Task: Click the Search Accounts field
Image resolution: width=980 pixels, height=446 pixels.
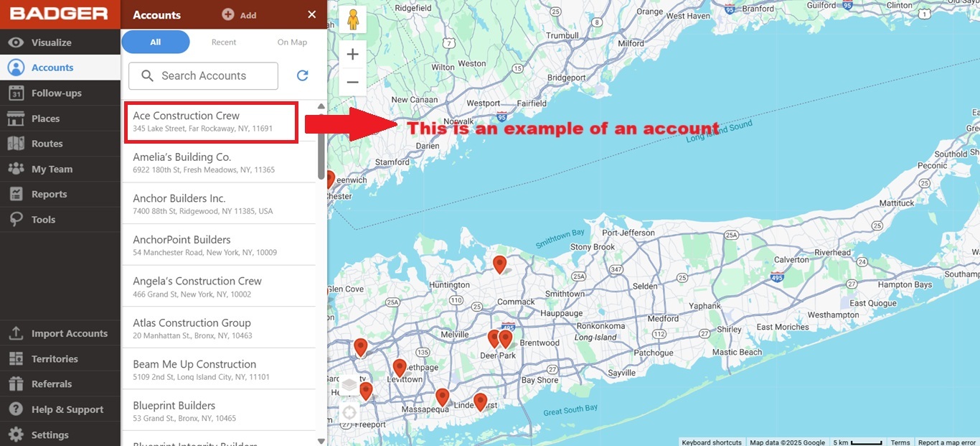Action: coord(204,76)
